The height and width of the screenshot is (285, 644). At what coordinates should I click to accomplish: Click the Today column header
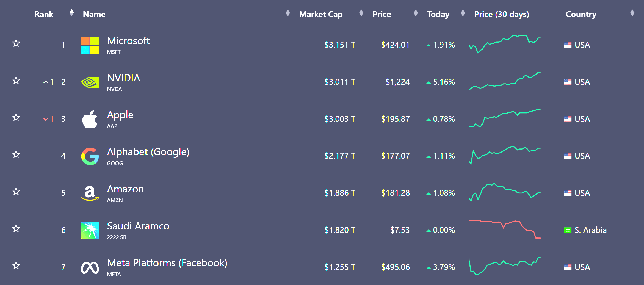[438, 14]
